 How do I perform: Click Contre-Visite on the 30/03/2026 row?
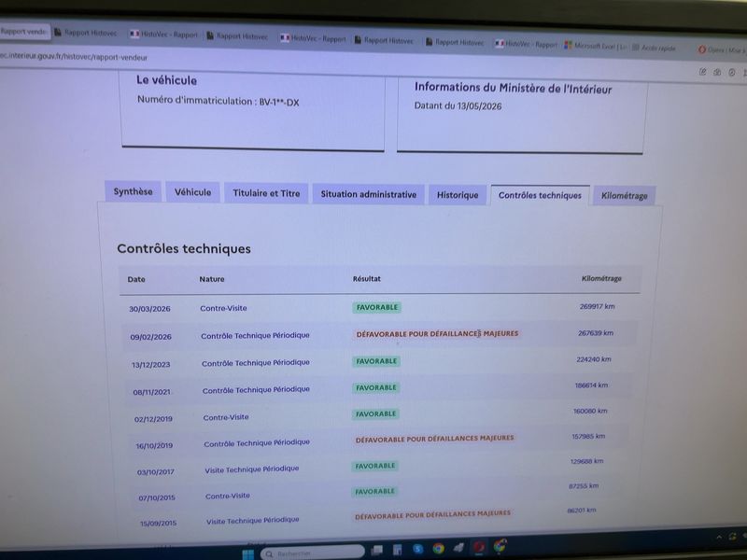223,308
